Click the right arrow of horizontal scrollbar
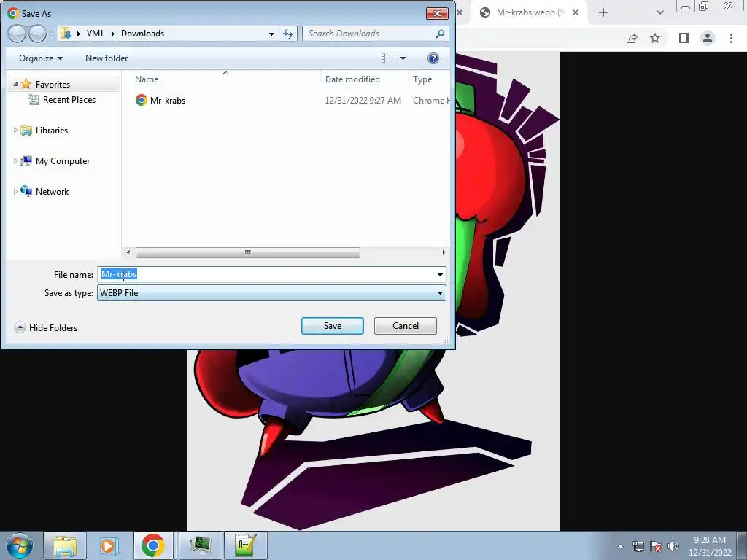The width and height of the screenshot is (747, 560). coord(444,252)
